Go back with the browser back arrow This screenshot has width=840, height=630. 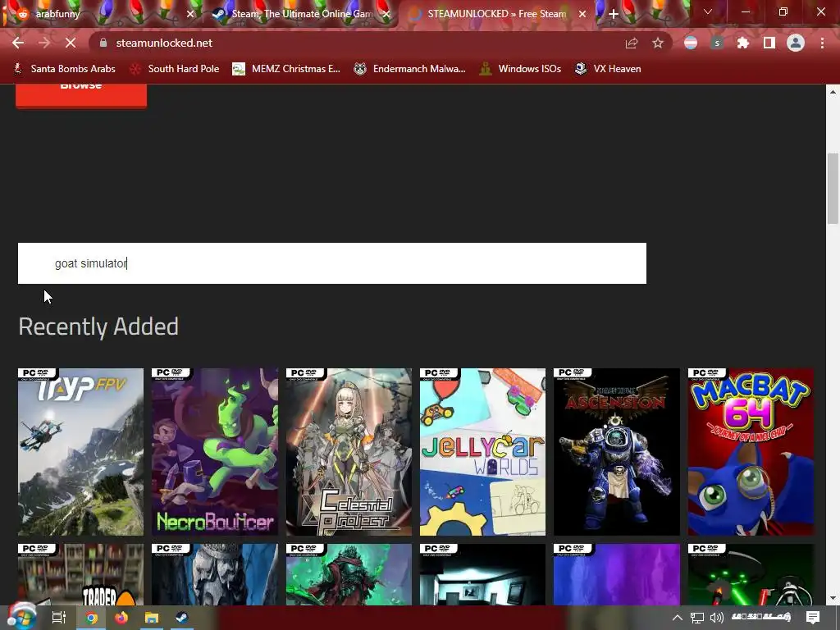[18, 43]
